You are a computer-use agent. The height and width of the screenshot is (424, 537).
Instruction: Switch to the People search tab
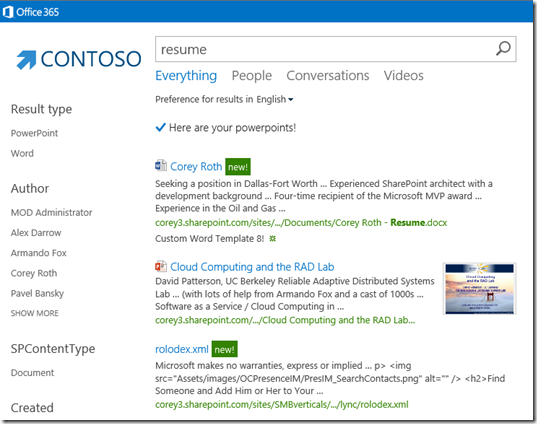coord(252,76)
